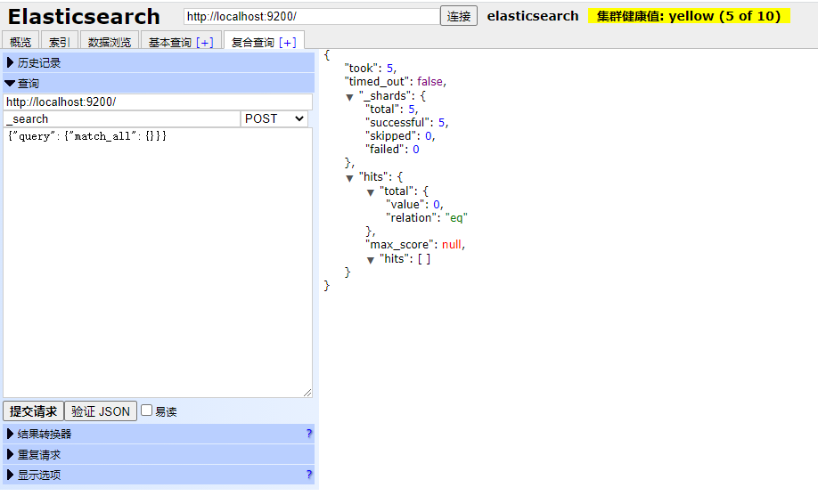
Task: Collapse the 查询 section
Action: [159, 84]
